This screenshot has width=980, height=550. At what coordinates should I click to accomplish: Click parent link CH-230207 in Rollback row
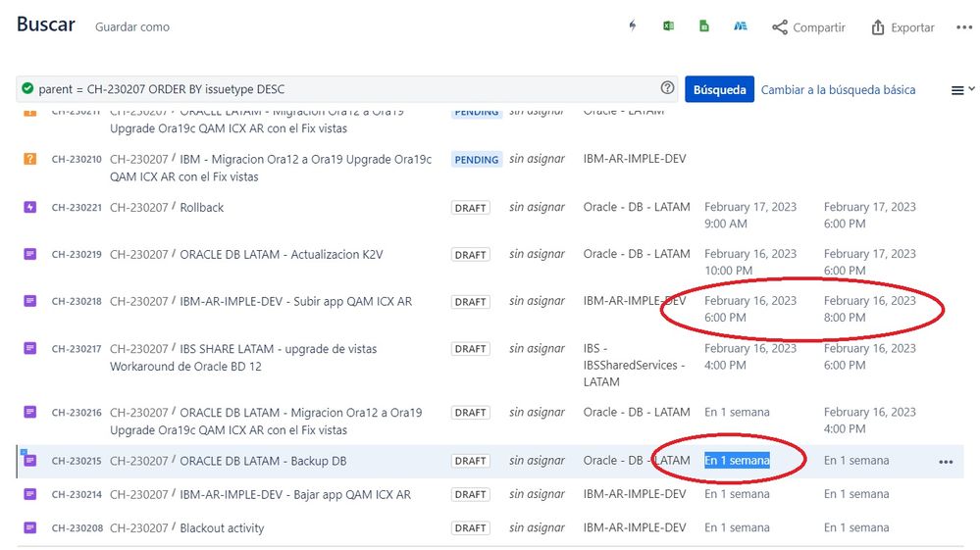[x=138, y=207]
